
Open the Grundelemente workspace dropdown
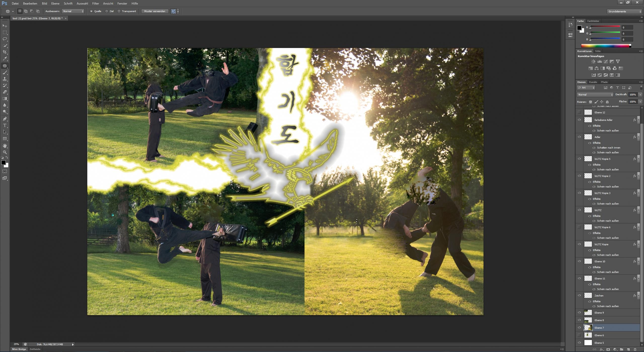point(625,11)
